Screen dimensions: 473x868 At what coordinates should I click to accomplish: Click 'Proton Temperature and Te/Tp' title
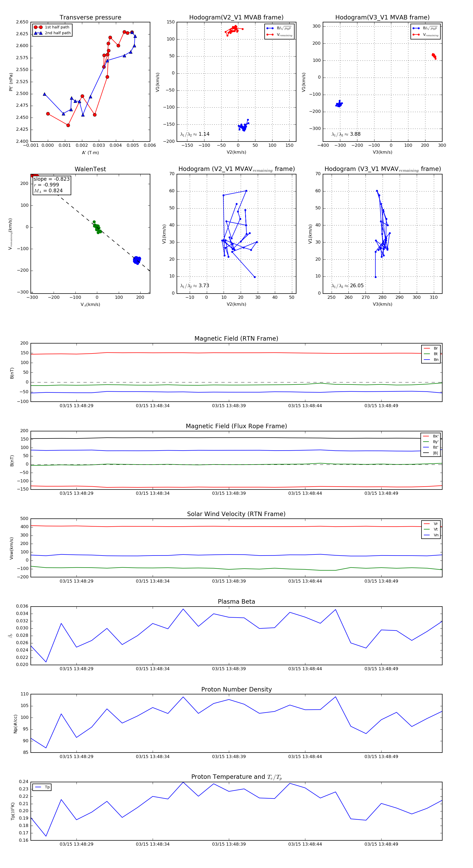click(236, 777)
